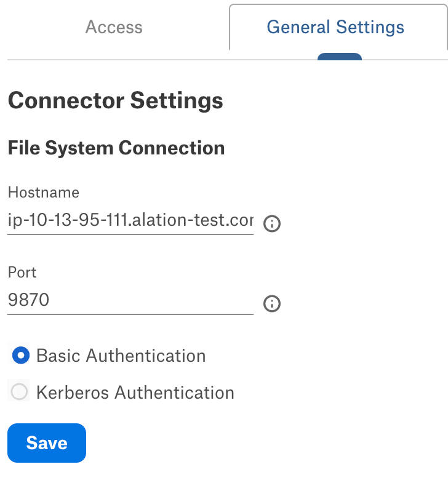448x491 pixels.
Task: Click the Kerberos Authentication label text
Action: coord(135,393)
